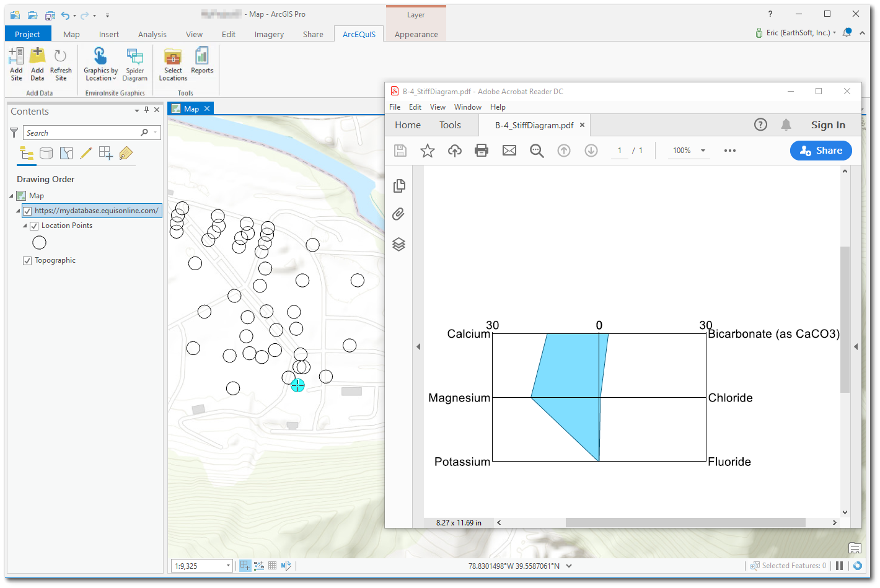
Task: Click the List By Editing pencil icon
Action: 86,153
